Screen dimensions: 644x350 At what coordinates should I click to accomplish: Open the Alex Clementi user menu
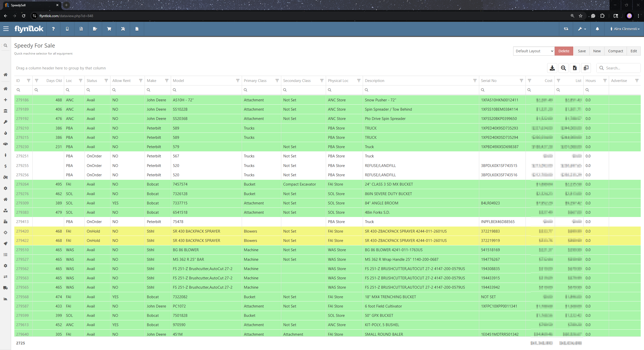625,29
